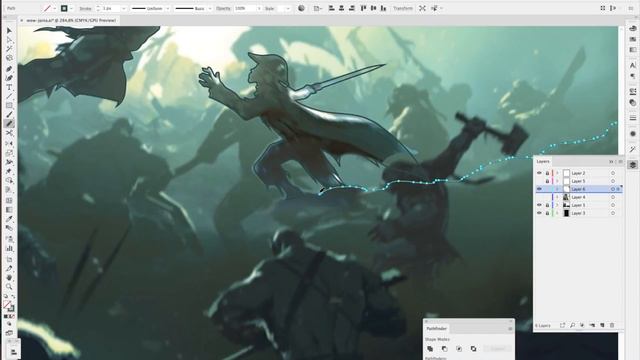
Task: Select the Line Segment tool
Action: [x=9, y=96]
